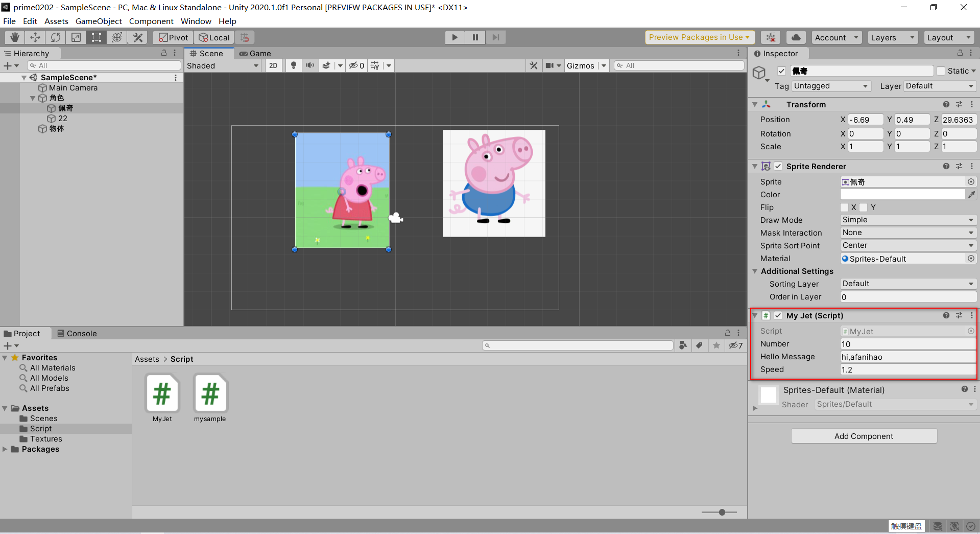This screenshot has width=980, height=534.
Task: Click the Pause button
Action: click(x=475, y=37)
